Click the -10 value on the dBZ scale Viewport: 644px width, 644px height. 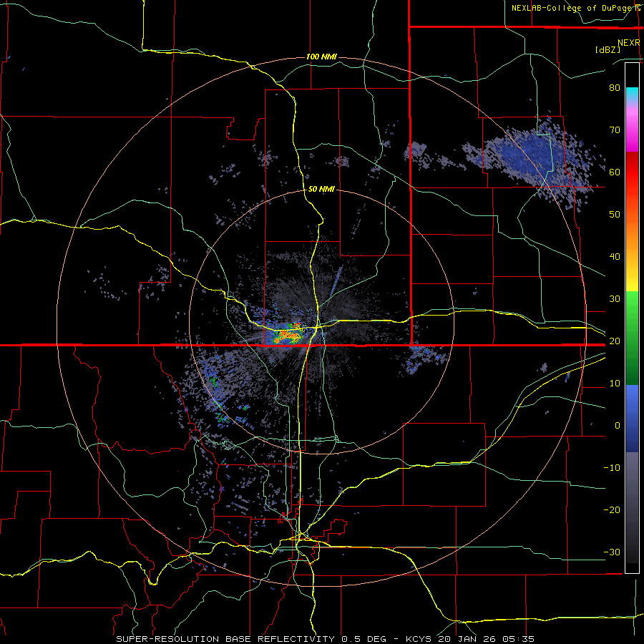(612, 468)
